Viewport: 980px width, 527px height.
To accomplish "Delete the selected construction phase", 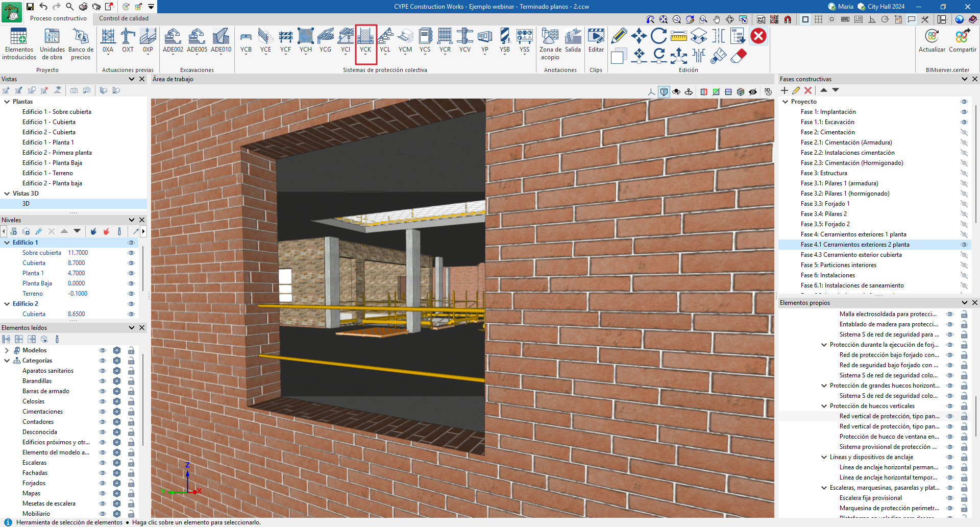I will (x=808, y=90).
